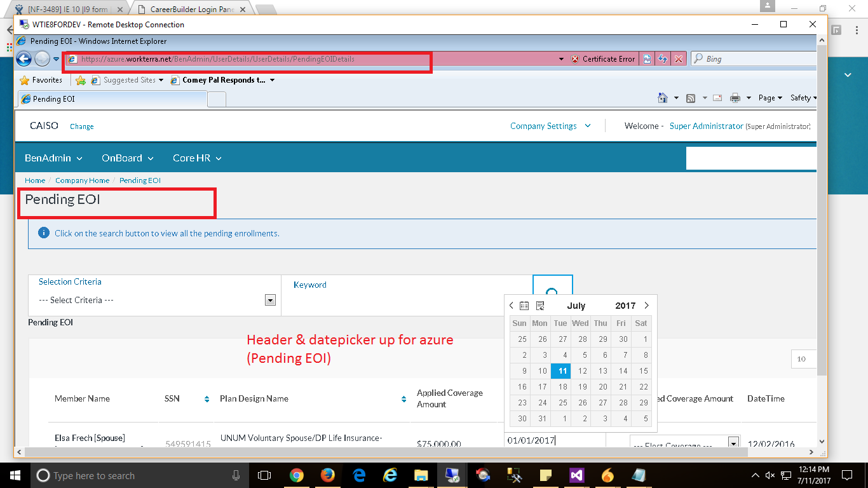Viewport: 868px width, 488px height.
Task: Select date 18 in the July calendar
Action: tap(561, 386)
